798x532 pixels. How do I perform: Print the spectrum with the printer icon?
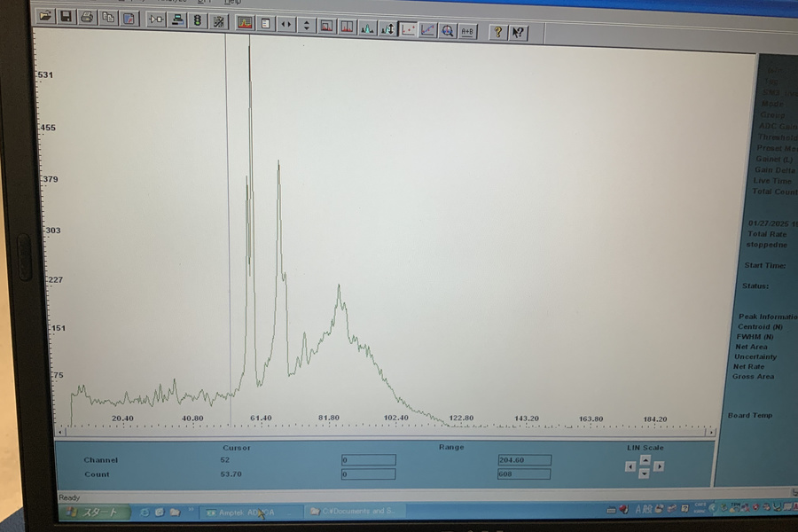pos(87,18)
